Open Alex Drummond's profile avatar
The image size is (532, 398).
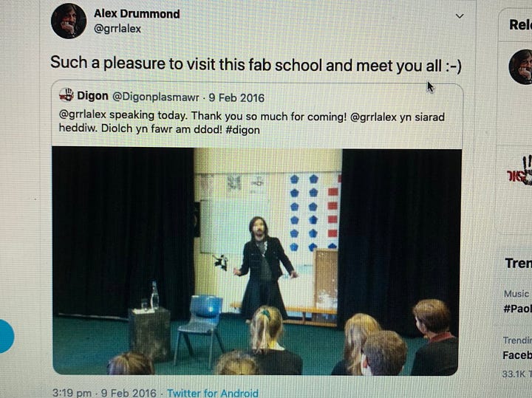[x=69, y=21]
